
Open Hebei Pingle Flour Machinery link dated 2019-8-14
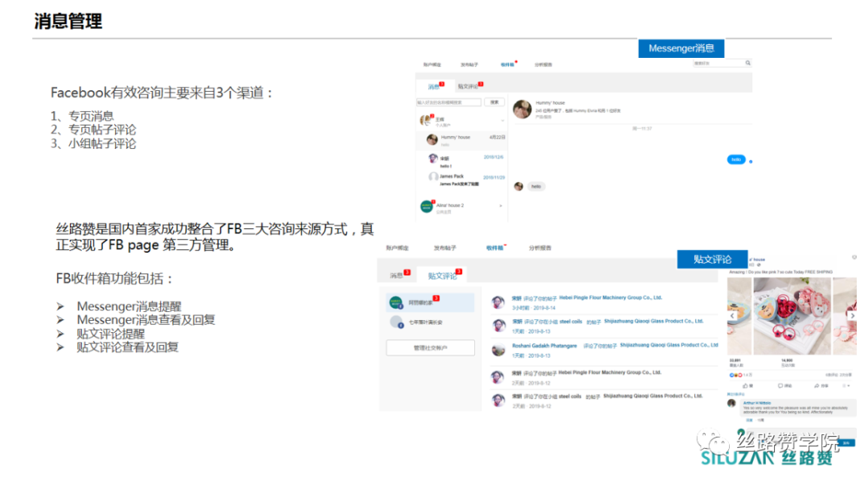tap(611, 298)
